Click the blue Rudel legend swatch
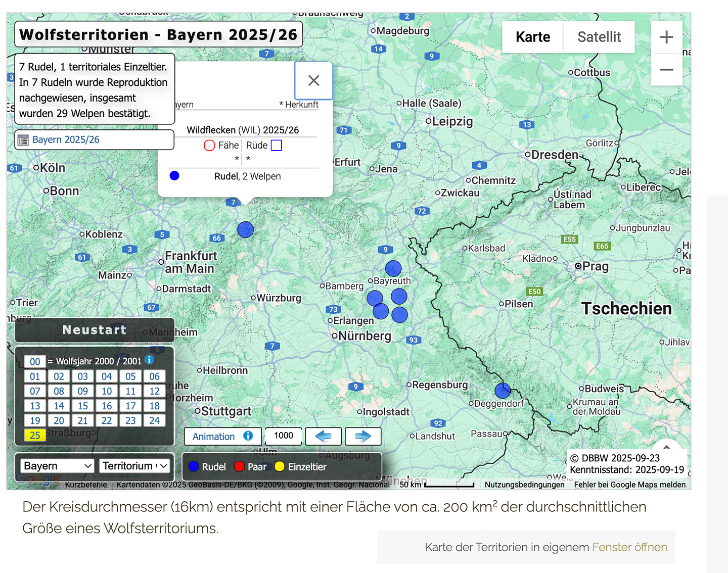728x573 pixels. (x=193, y=466)
